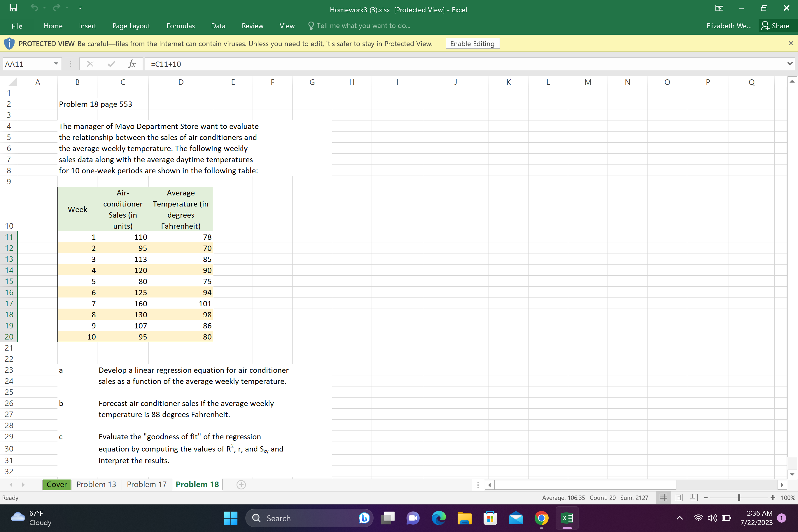798x532 pixels.
Task: Select Page Break Preview in the status bar
Action: pyautogui.click(x=694, y=497)
